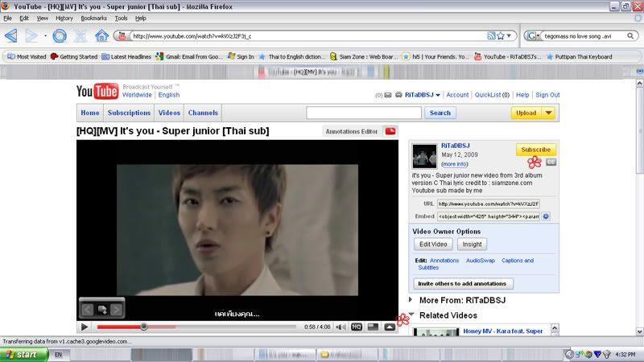Image resolution: width=644 pixels, height=362 pixels.
Task: Run search with magnifier icon
Action: point(630,36)
